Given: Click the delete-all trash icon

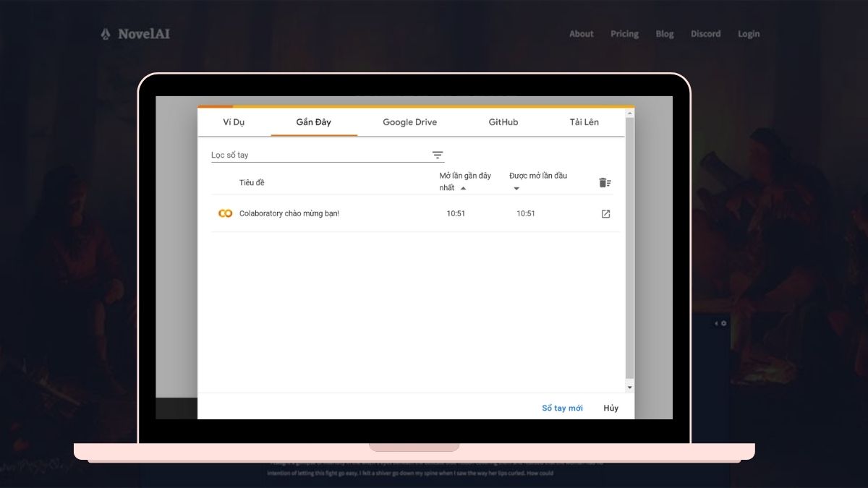Looking at the screenshot, I should (605, 182).
